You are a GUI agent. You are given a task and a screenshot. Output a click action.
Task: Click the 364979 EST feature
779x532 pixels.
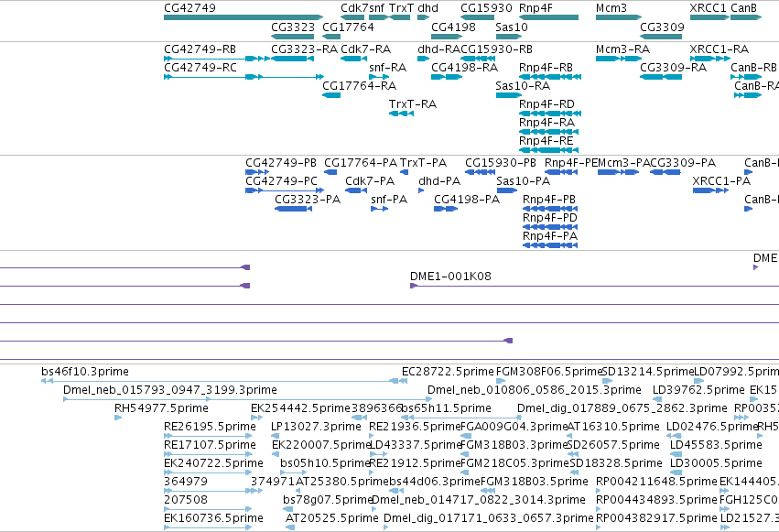[x=212, y=492]
